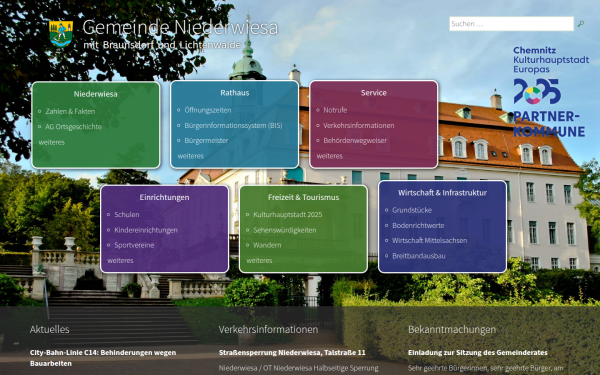The height and width of the screenshot is (375, 600).
Task: Open the Einrichtungen menu heading
Action: click(164, 197)
